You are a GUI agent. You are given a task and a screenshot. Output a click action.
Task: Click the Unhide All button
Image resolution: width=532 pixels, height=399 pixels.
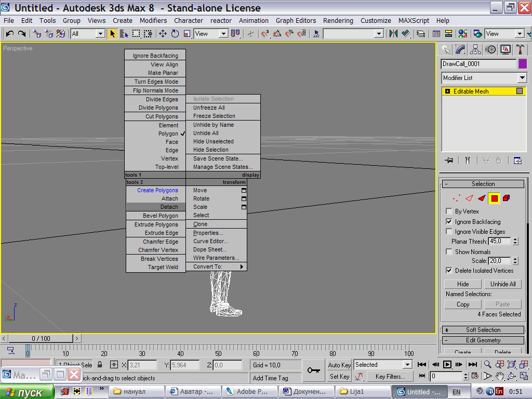pos(503,284)
